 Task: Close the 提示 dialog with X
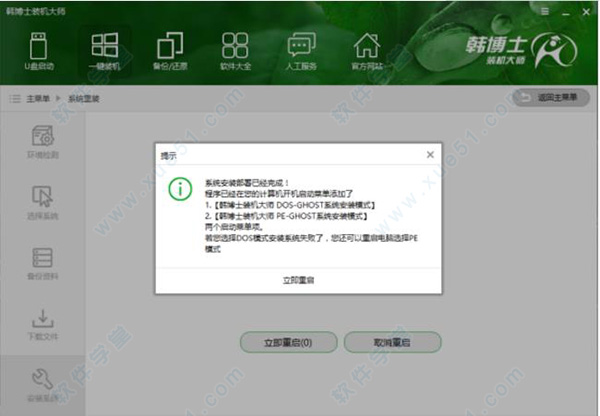point(430,155)
